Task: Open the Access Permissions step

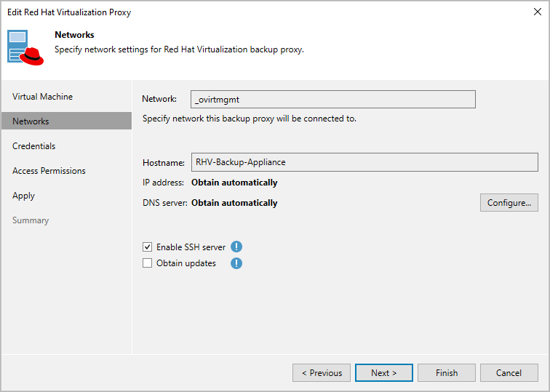Action: point(49,171)
